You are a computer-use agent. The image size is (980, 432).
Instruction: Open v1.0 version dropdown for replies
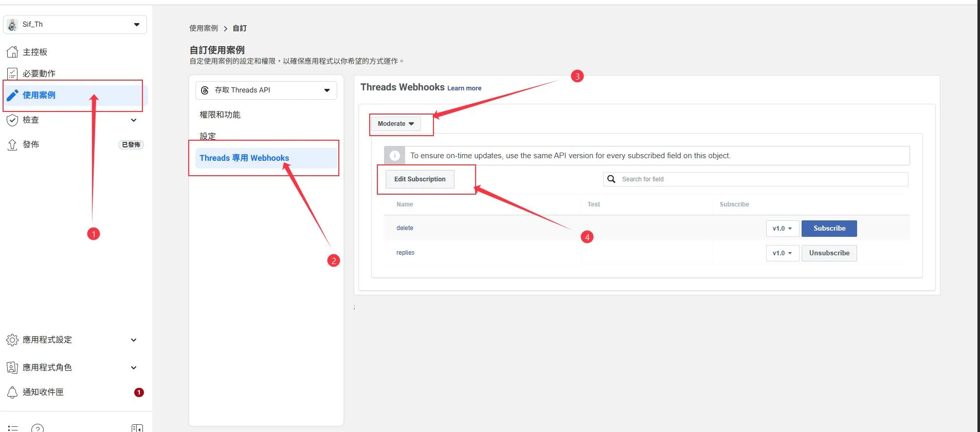coord(783,253)
